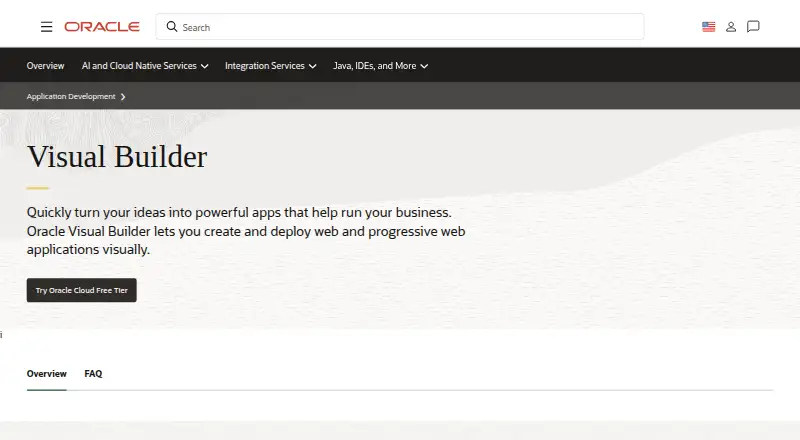Open the account profile icon

click(731, 27)
